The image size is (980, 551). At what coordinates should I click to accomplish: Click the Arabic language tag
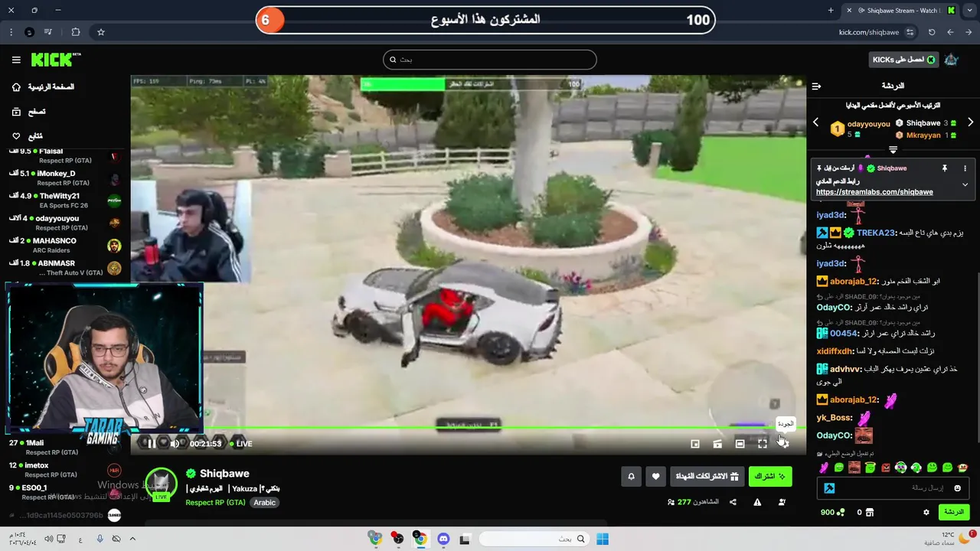(264, 503)
